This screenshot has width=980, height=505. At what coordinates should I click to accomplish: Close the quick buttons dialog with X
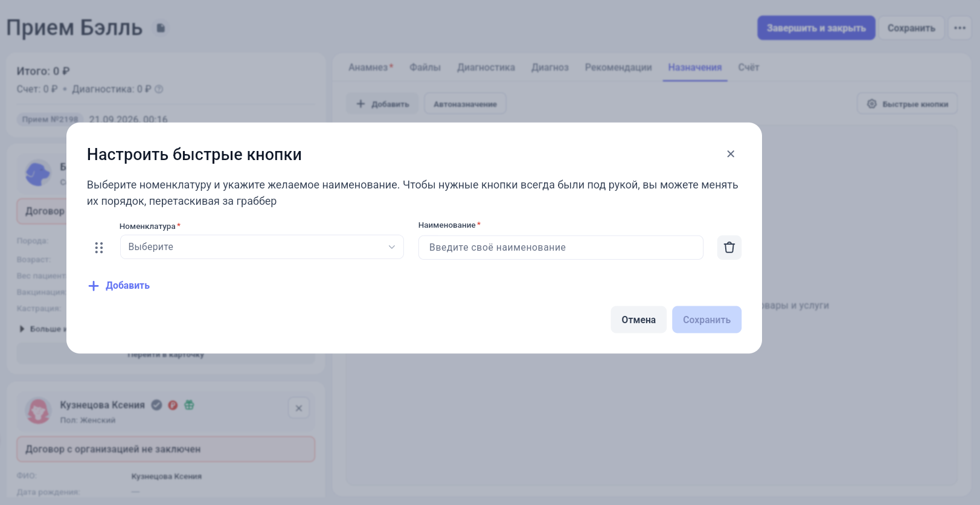tap(731, 154)
